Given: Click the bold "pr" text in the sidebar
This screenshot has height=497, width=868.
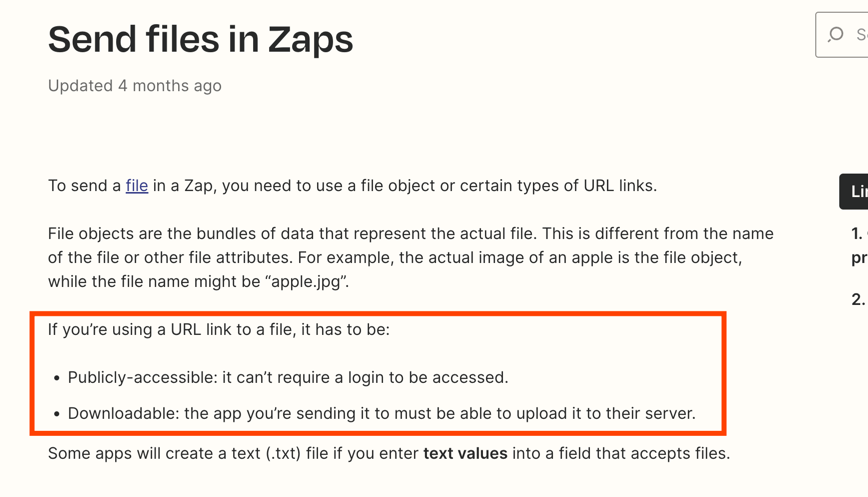Looking at the screenshot, I should 859,258.
